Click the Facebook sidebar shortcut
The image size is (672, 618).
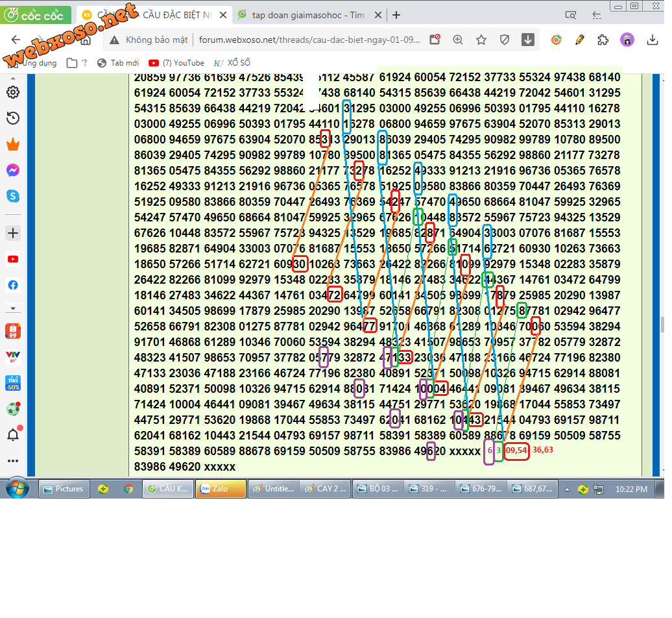click(13, 285)
